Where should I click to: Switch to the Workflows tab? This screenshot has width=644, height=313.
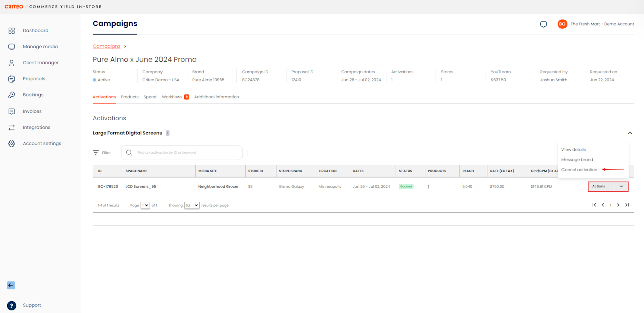175,97
